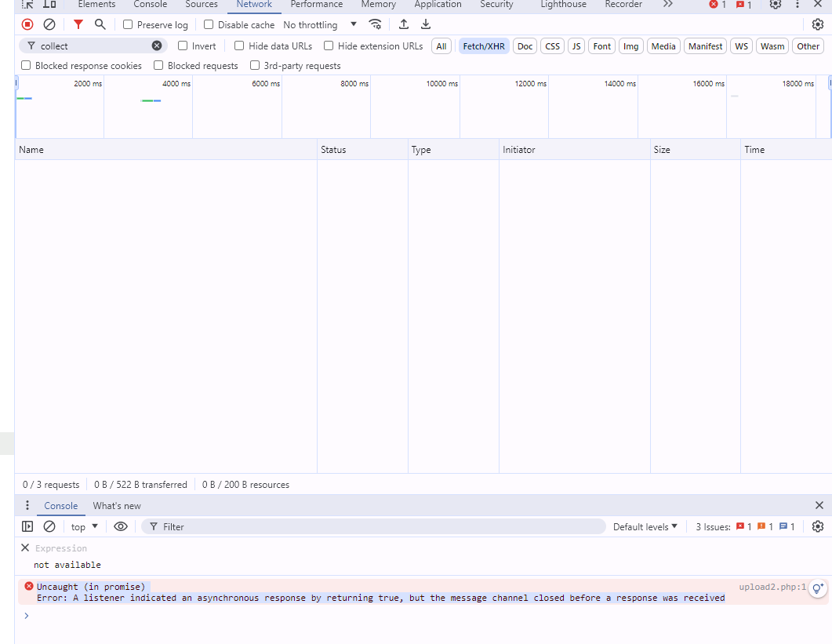This screenshot has width=832, height=644.
Task: Open Network panel settings gear
Action: 818,24
